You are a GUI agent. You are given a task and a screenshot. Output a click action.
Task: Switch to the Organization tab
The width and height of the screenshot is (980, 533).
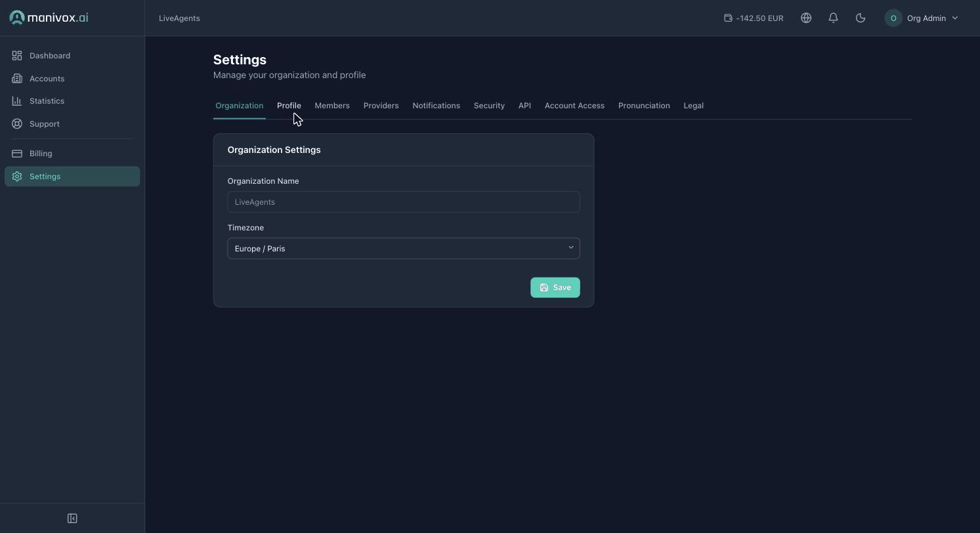tap(239, 106)
